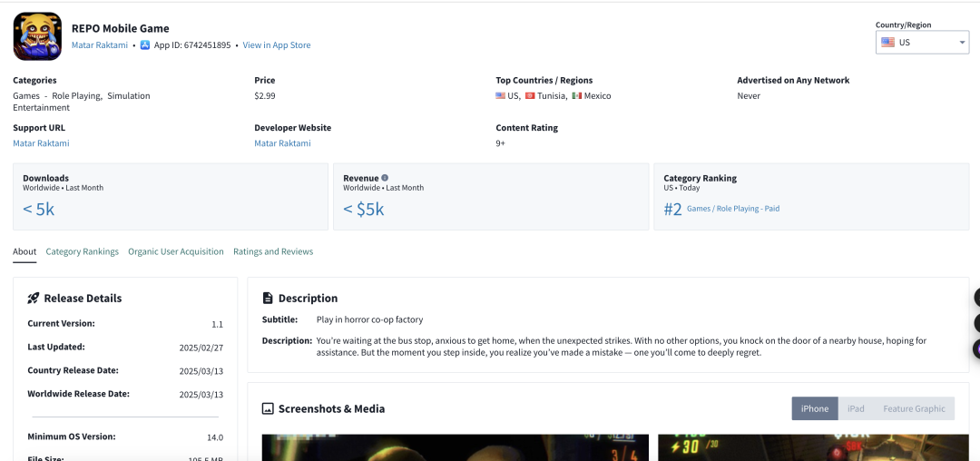This screenshot has height=461, width=980.
Task: Click the Revenue info icon
Action: tap(385, 178)
